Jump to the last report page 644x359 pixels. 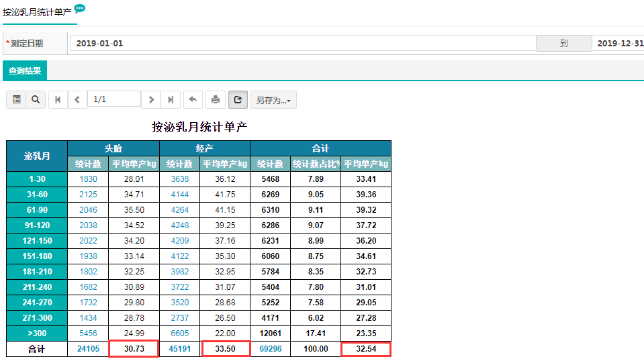(171, 100)
